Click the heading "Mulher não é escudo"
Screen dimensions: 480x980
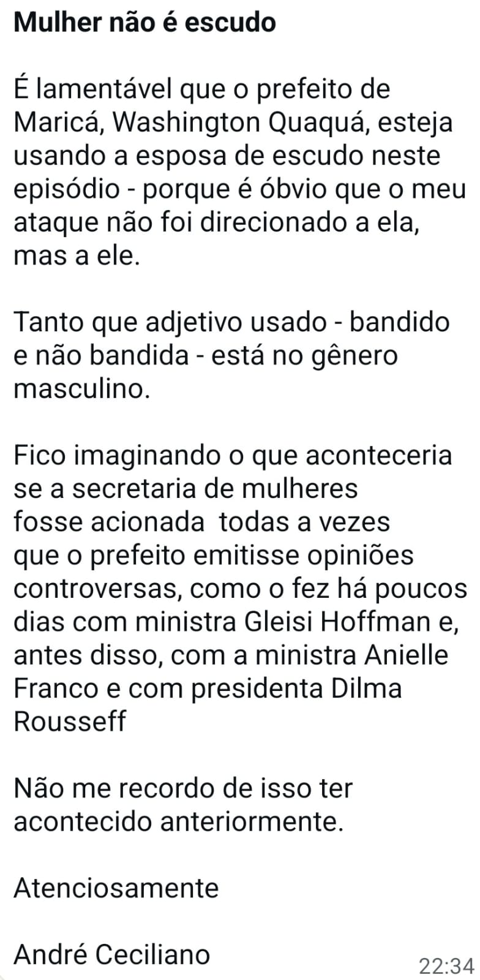pos(144,23)
